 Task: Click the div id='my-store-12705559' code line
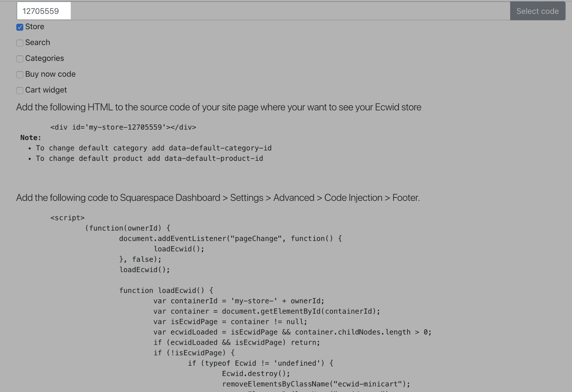(x=123, y=127)
